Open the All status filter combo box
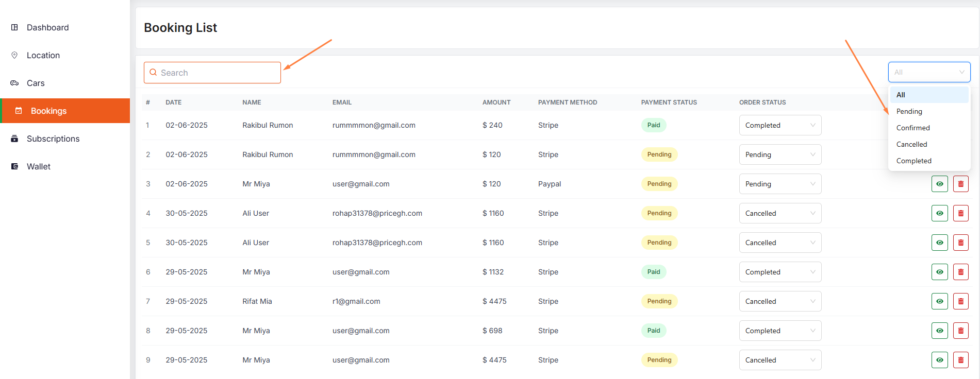Viewport: 980px width, 379px height. [x=928, y=72]
